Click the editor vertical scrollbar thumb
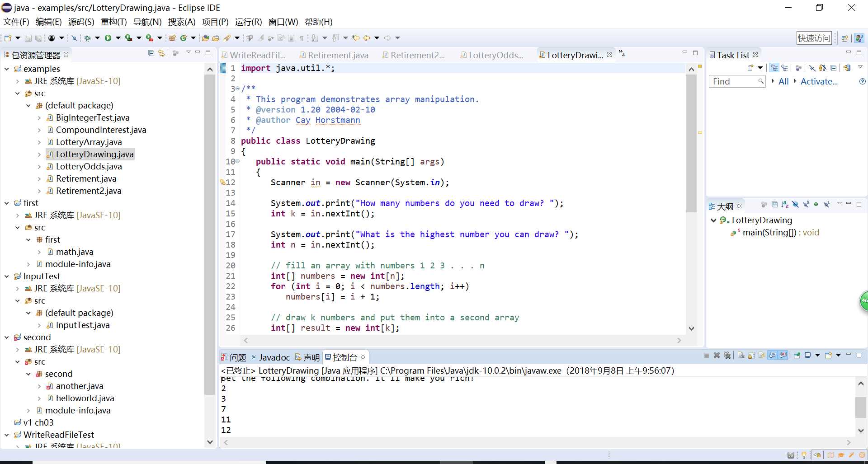The width and height of the screenshot is (868, 464). tap(691, 143)
